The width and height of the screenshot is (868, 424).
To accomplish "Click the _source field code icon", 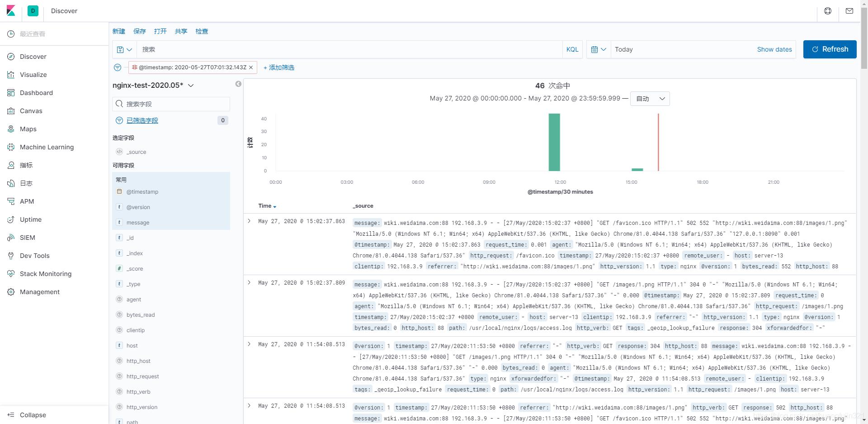I will click(119, 152).
